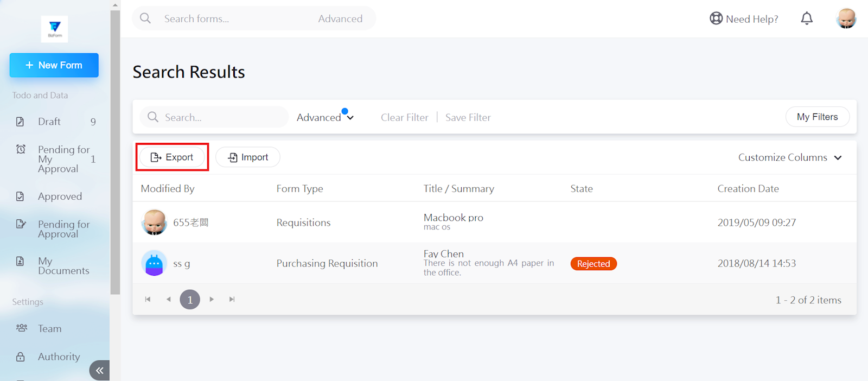868x381 pixels.
Task: Expand the Customize Columns dropdown
Action: [790, 157]
